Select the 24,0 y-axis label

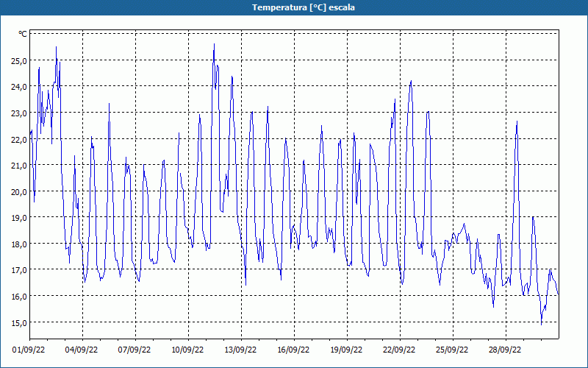(19, 87)
